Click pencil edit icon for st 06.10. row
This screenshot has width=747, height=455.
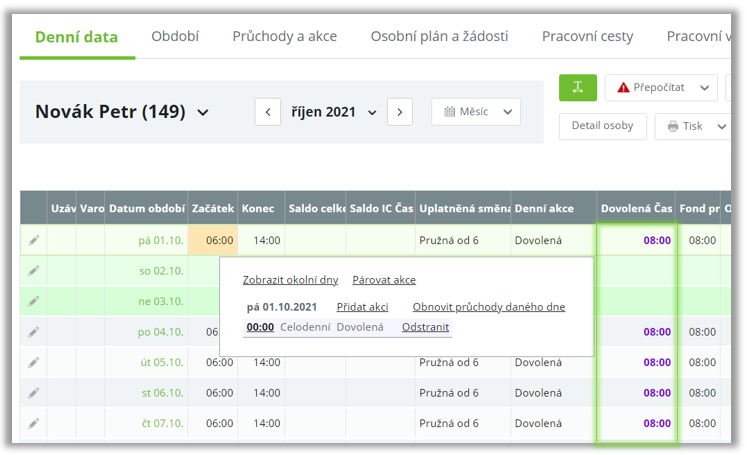(x=34, y=392)
